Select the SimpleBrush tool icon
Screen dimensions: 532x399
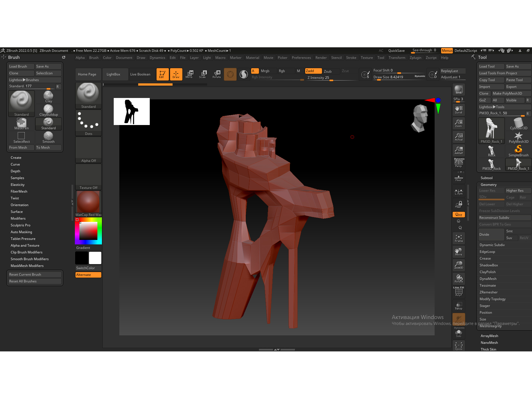coord(518,151)
